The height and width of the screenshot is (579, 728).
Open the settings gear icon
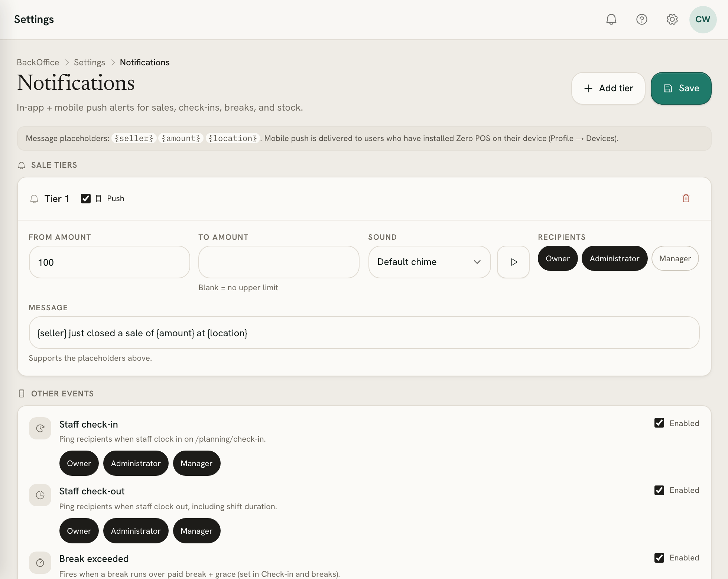[672, 19]
